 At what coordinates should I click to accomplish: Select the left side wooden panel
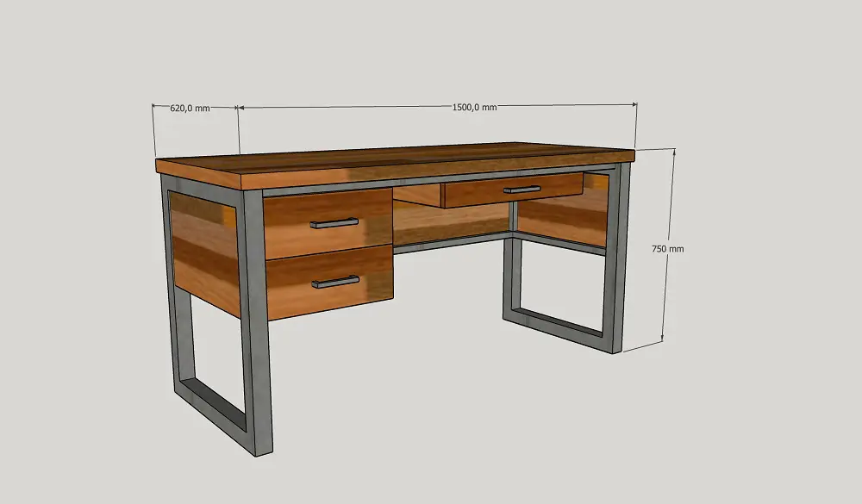point(203,250)
